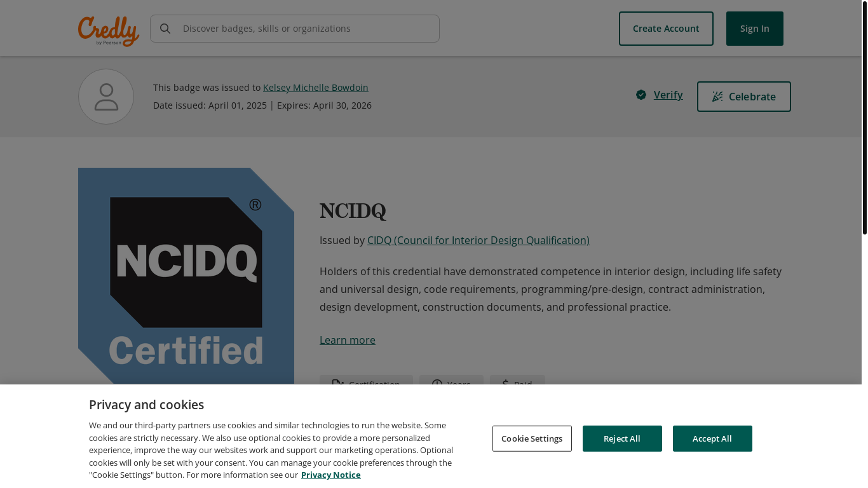Open the default profile avatar picture
This screenshot has width=868, height=488.
click(x=106, y=97)
